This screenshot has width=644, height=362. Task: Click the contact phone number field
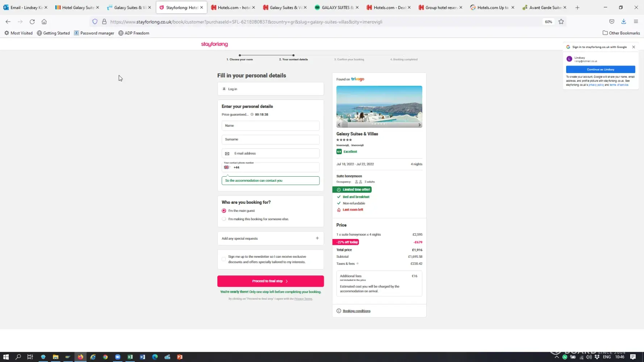(x=271, y=167)
